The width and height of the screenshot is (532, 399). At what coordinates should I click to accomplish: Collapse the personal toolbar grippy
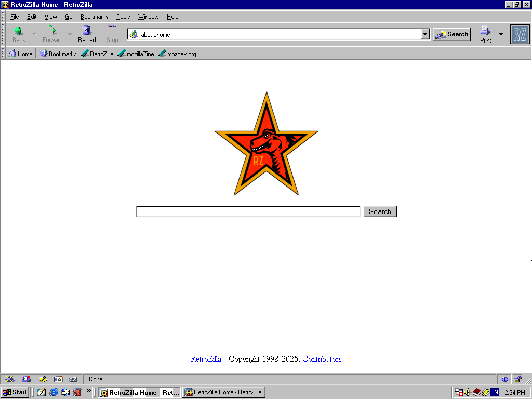coord(3,54)
